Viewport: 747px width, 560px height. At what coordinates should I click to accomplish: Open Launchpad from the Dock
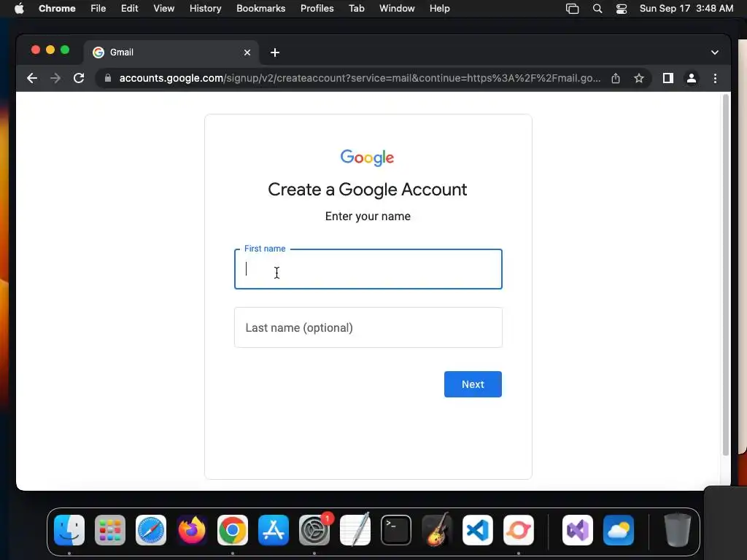pyautogui.click(x=110, y=530)
